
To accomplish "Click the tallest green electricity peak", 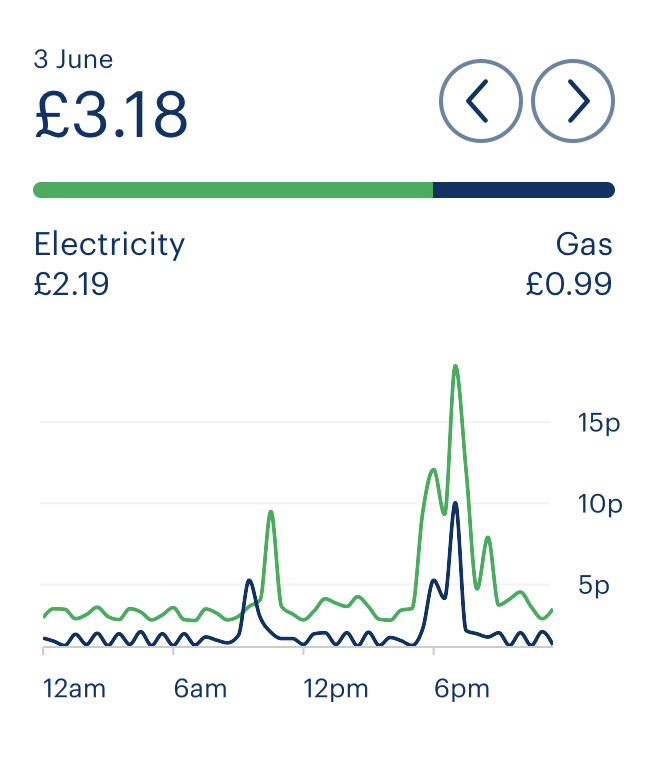I will pos(456,367).
